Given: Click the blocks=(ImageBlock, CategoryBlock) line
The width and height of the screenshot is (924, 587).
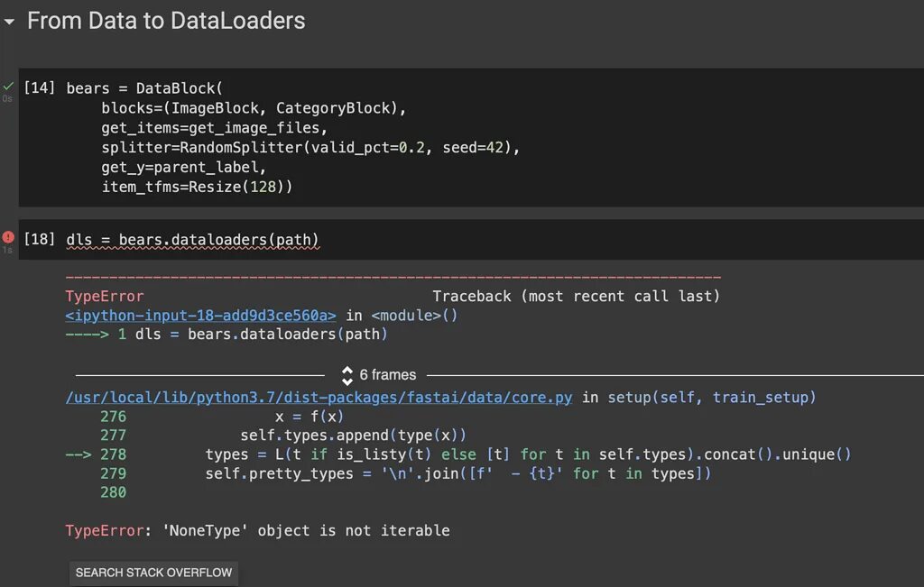Looking at the screenshot, I should coord(254,108).
